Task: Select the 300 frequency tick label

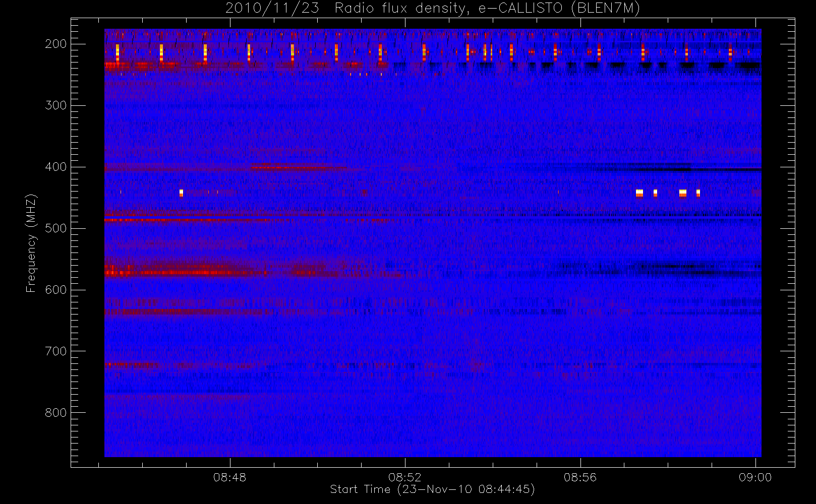Action: (56, 105)
